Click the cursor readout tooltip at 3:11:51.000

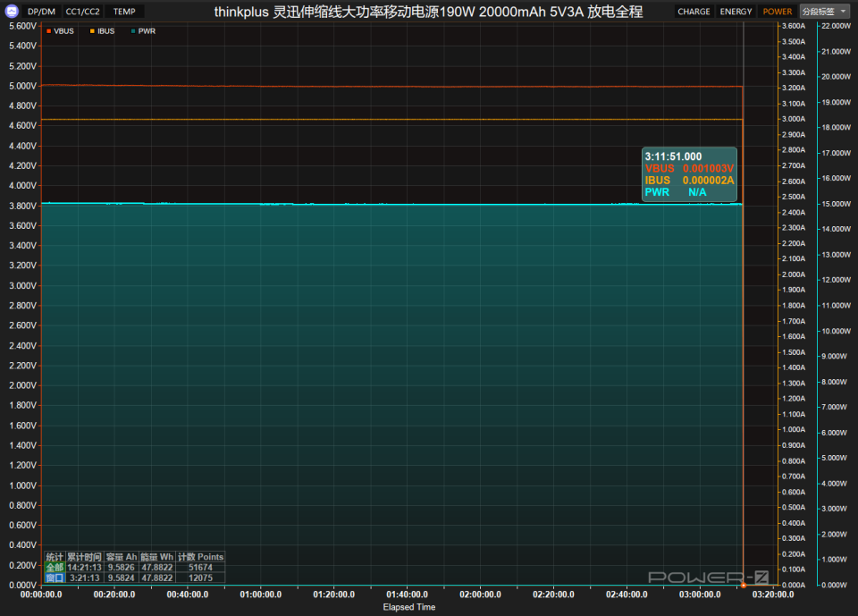pos(689,173)
